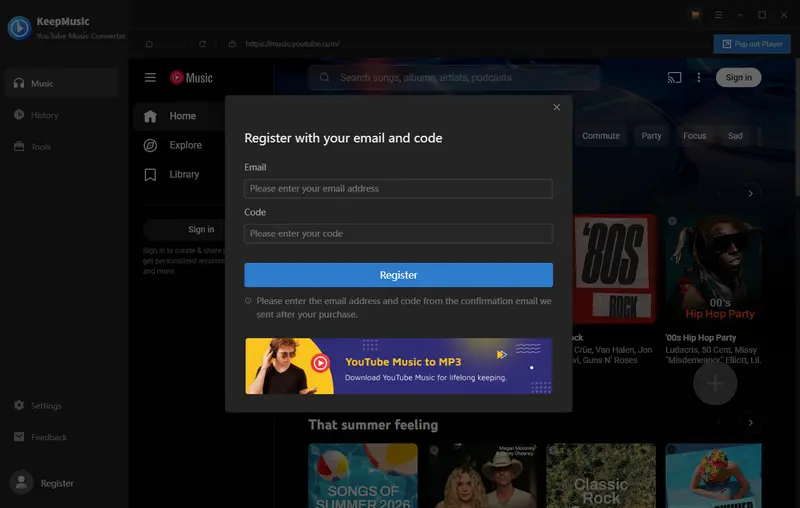
Task: Click next arrow of That summer feeling
Action: pyautogui.click(x=750, y=422)
